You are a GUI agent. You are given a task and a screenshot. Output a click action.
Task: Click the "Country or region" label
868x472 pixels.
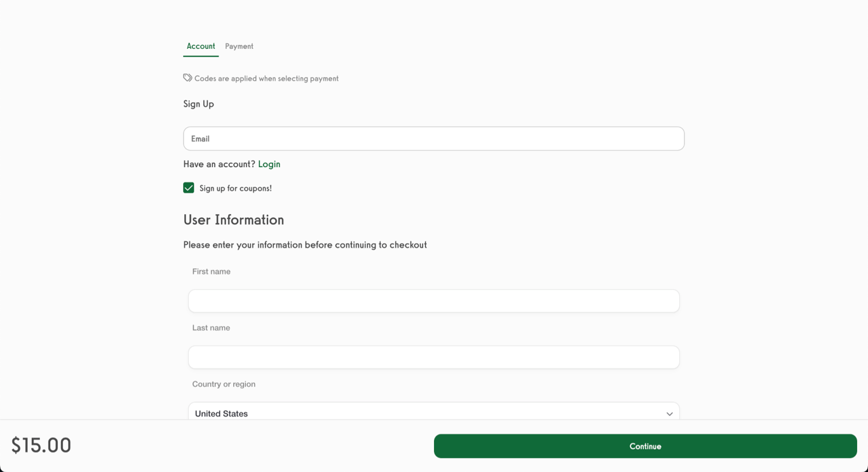pos(224,384)
